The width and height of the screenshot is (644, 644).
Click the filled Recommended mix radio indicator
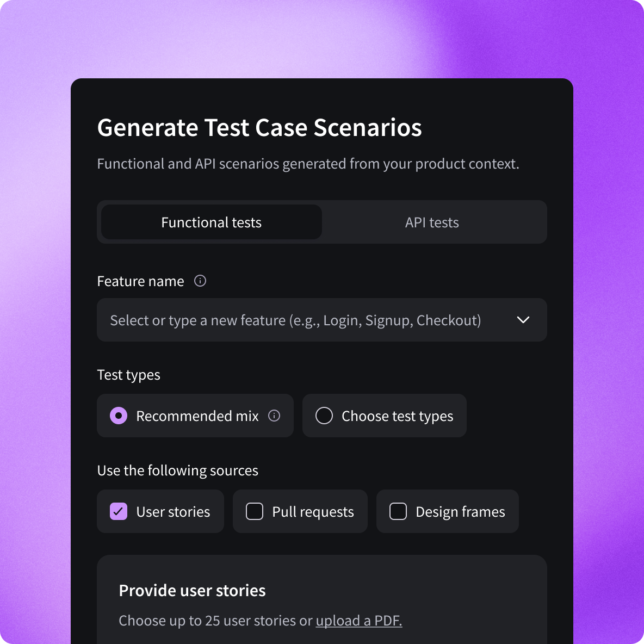pos(117,416)
